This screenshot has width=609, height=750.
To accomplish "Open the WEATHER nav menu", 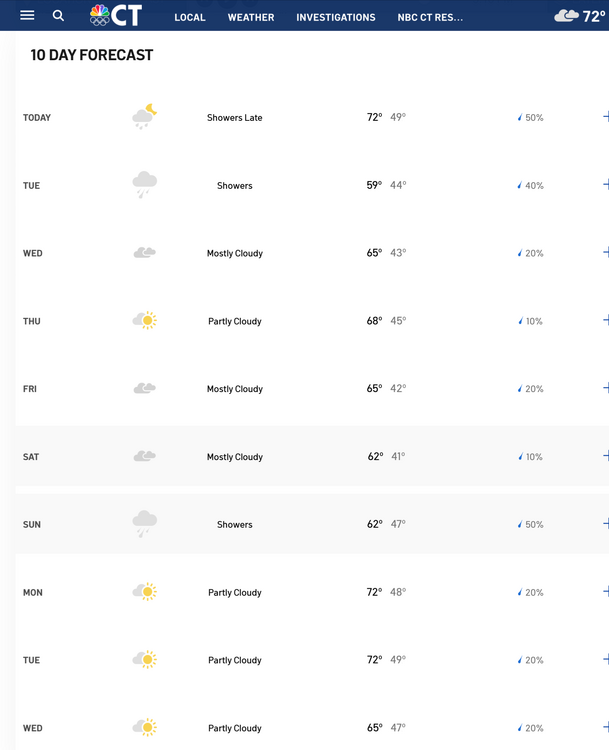I will [x=251, y=18].
